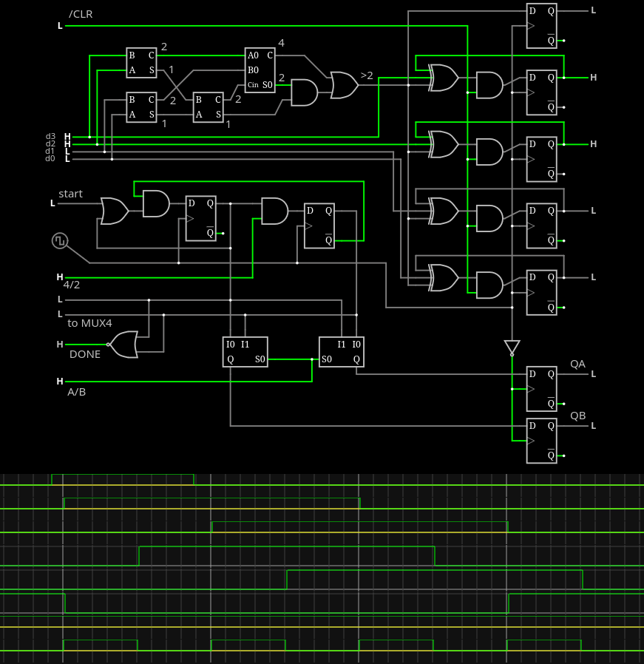Select the right multiplexer with I1 I0
The height and width of the screenshot is (664, 644).
[x=342, y=352]
